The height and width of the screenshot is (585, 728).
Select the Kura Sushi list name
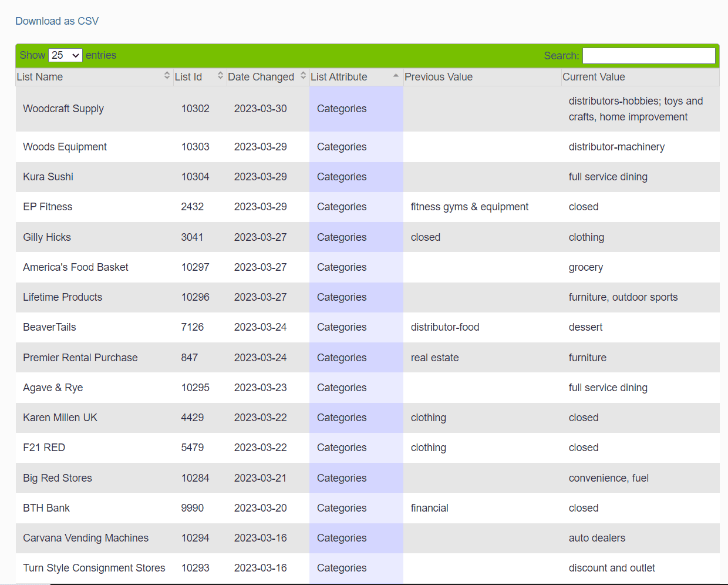pyautogui.click(x=48, y=177)
